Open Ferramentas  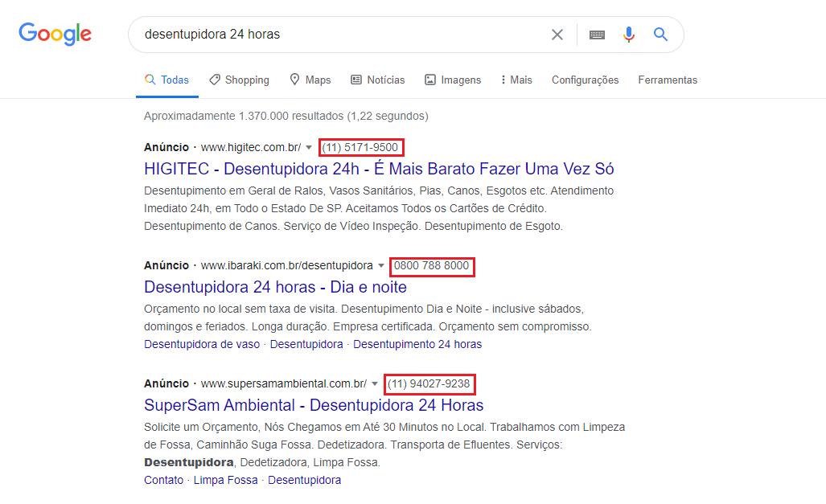668,80
